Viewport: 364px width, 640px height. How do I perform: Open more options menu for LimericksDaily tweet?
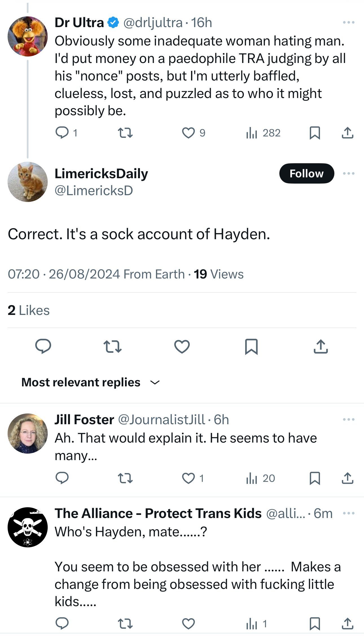pyautogui.click(x=348, y=173)
